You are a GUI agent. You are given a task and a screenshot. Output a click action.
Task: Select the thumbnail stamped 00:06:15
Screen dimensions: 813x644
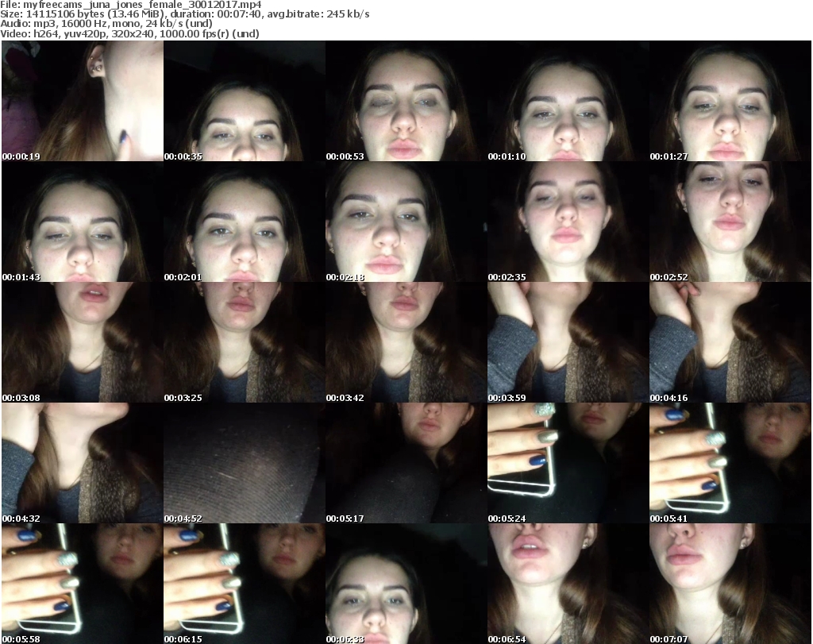tap(245, 584)
